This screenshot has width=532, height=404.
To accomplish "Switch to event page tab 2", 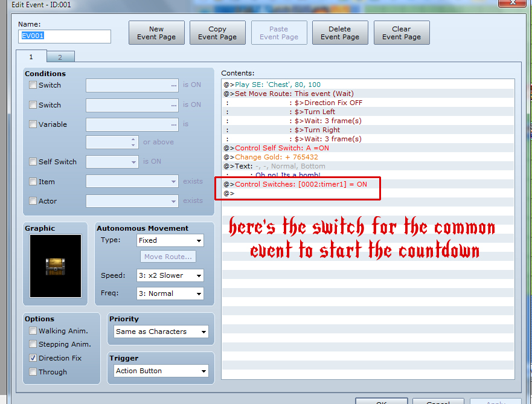I will 60,57.
